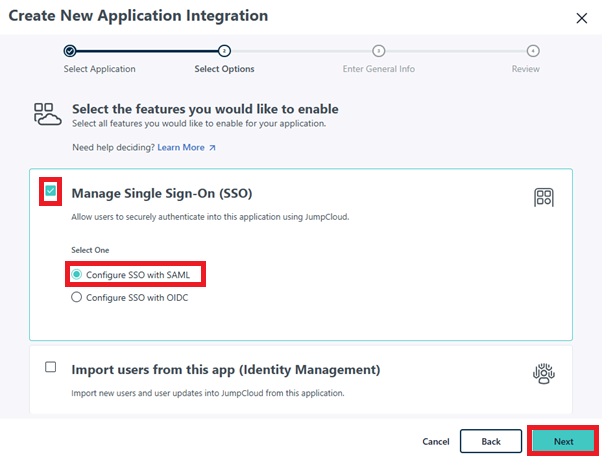This screenshot has height=457, width=602.
Task: Jump to the Enter General Info step circle
Action: click(378, 50)
